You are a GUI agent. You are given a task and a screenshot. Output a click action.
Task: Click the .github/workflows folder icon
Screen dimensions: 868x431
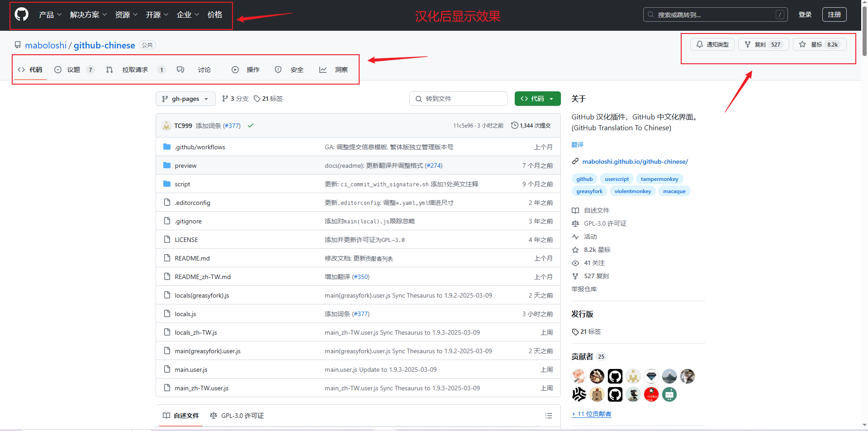(167, 147)
